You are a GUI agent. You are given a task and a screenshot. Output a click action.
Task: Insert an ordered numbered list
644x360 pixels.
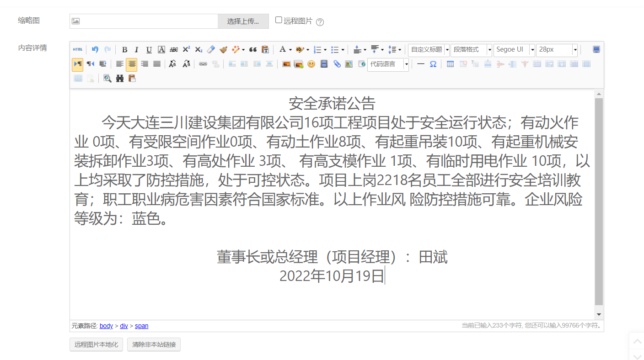click(x=317, y=49)
